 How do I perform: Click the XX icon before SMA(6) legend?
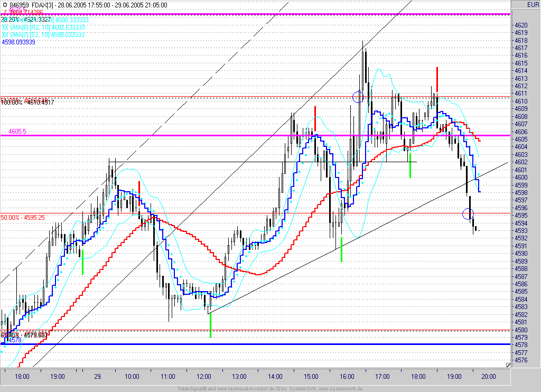5,27
